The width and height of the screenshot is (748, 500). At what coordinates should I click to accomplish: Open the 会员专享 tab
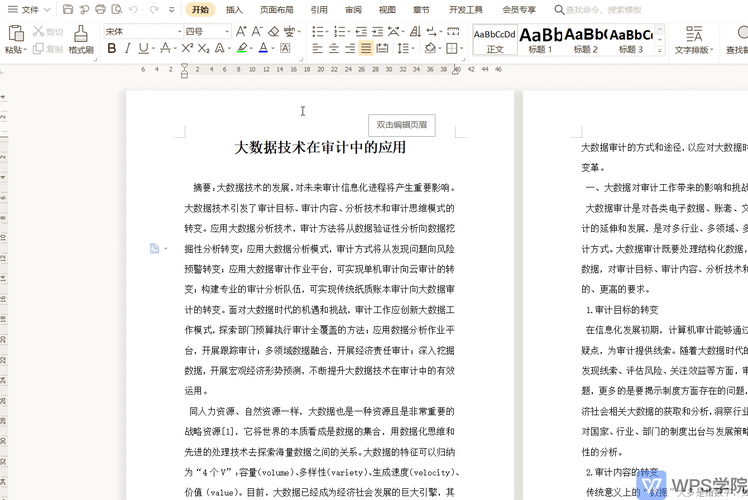(519, 10)
